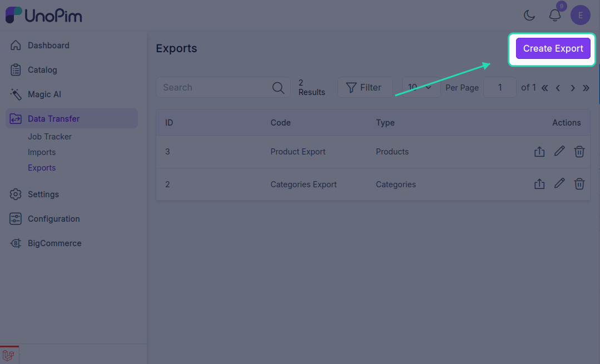Open the user profile avatar E
600x364 pixels.
coord(581,16)
